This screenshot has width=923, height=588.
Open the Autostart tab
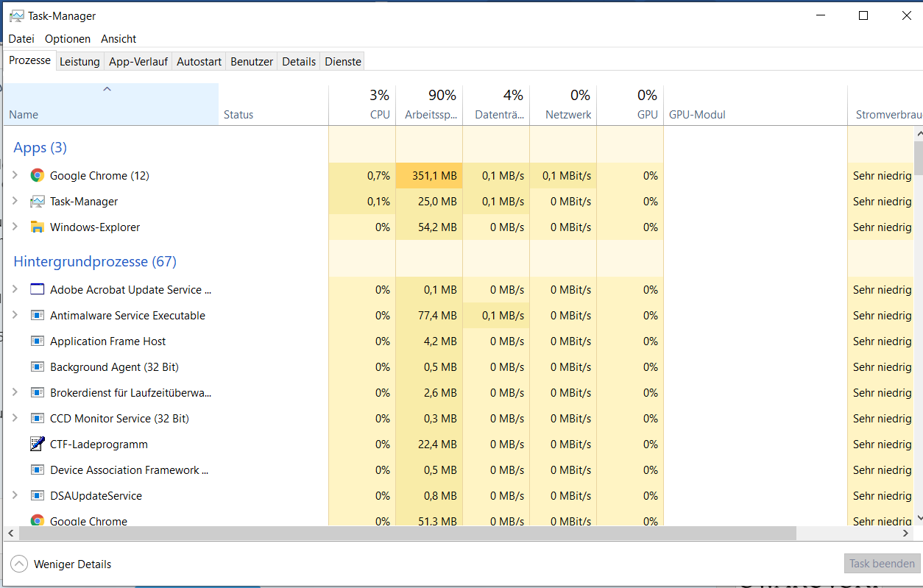(x=199, y=62)
